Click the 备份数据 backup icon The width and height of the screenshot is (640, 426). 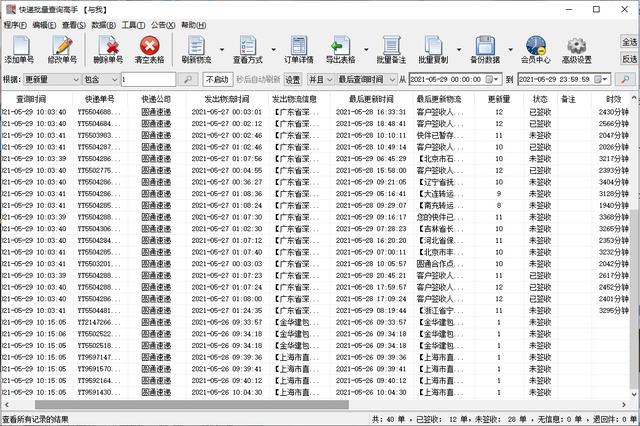click(485, 49)
